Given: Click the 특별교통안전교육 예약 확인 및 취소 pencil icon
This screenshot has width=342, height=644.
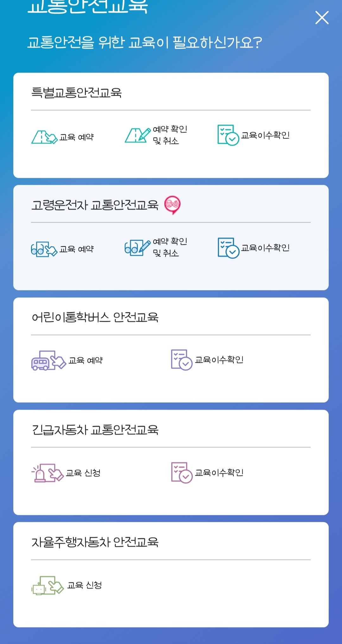Looking at the screenshot, I should coord(138,135).
